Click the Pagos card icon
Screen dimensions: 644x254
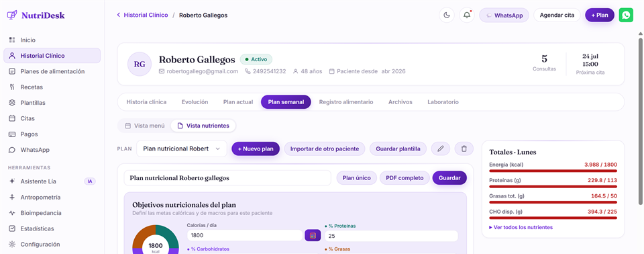click(12, 134)
